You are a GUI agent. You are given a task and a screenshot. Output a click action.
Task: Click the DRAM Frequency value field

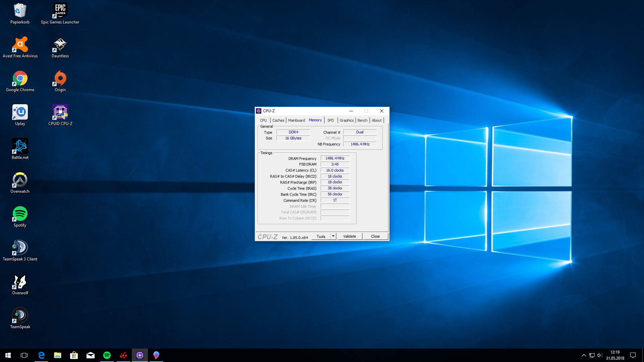pos(335,158)
